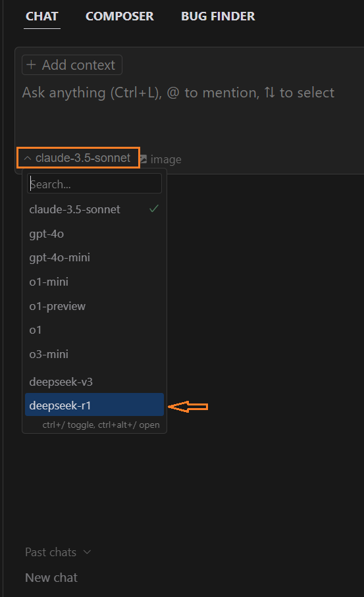Image resolution: width=364 pixels, height=597 pixels.
Task: Choose deepseek-v3 from the list
Action: click(x=94, y=382)
